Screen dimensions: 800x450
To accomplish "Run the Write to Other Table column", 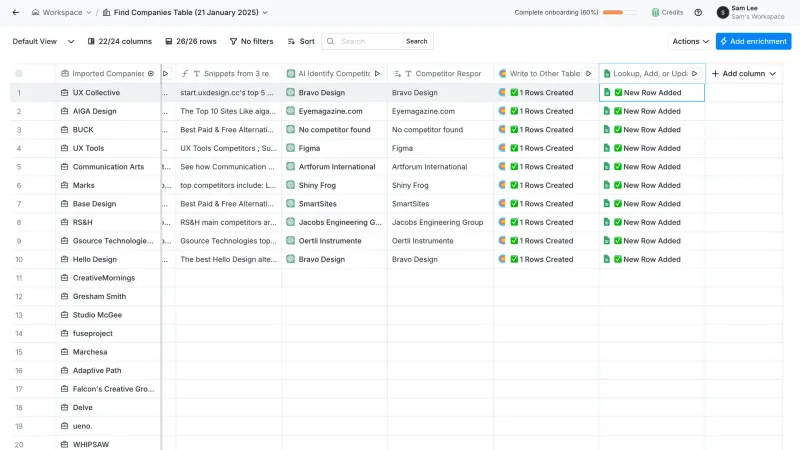I will 588,73.
